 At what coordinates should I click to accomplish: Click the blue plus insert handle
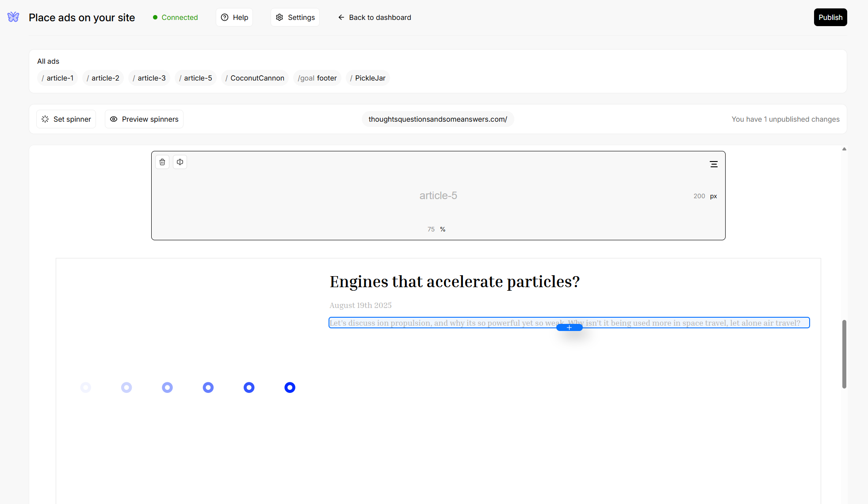[x=569, y=327]
